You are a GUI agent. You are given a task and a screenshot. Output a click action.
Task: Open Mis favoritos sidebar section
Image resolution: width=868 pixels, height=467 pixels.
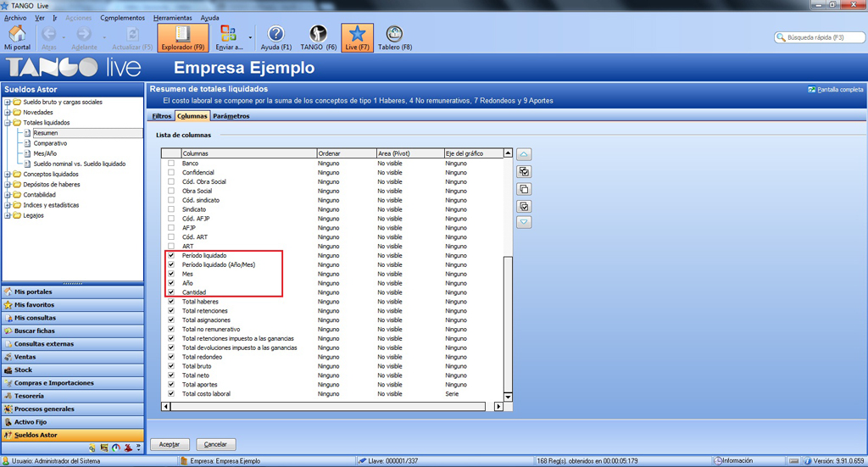(73, 305)
